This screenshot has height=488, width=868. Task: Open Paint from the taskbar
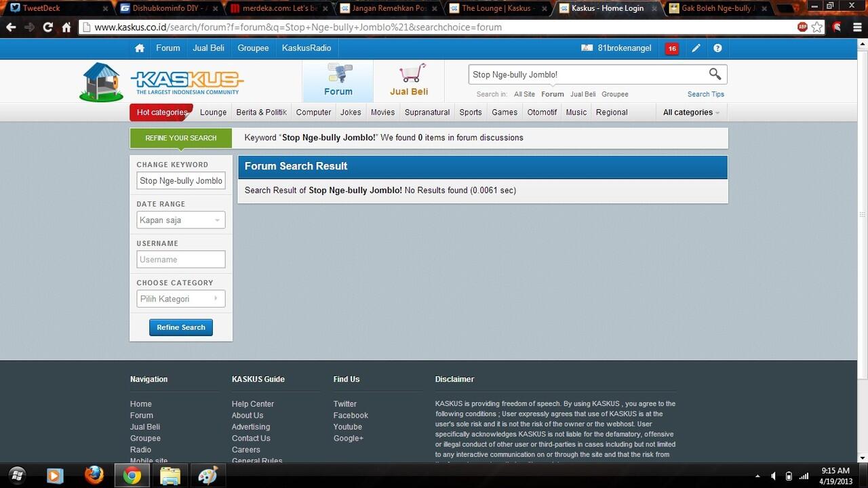click(x=208, y=475)
